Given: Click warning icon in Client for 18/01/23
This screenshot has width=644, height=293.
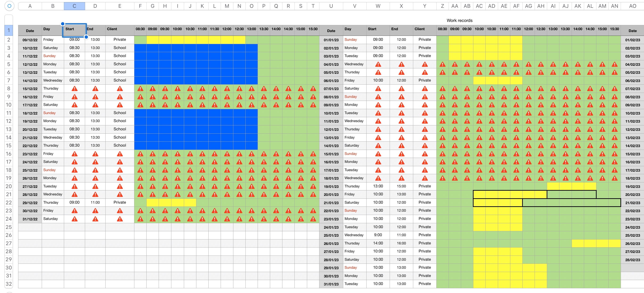Looking at the screenshot, I should 425,178.
